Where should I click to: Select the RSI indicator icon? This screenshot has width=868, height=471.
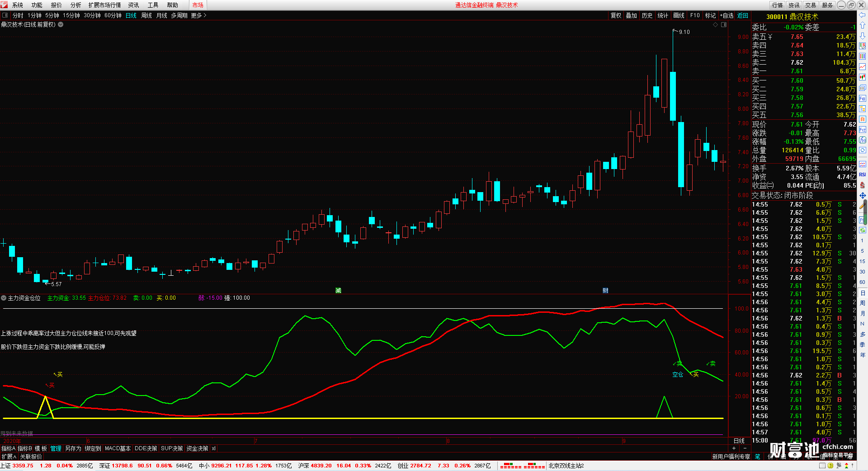coord(863,174)
